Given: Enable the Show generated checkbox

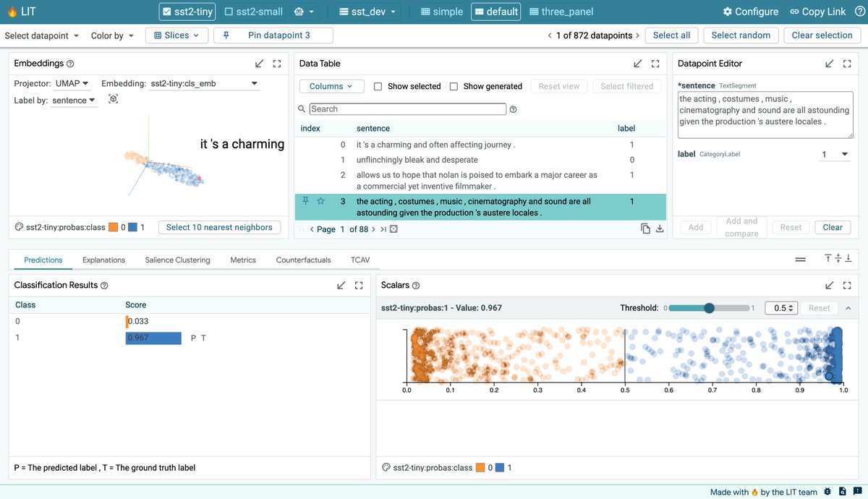Looking at the screenshot, I should [454, 86].
